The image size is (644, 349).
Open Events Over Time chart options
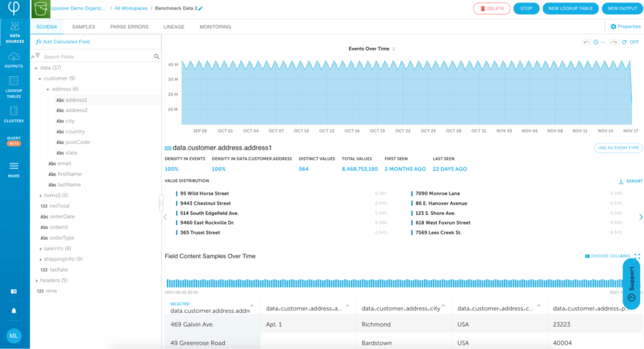click(x=394, y=49)
